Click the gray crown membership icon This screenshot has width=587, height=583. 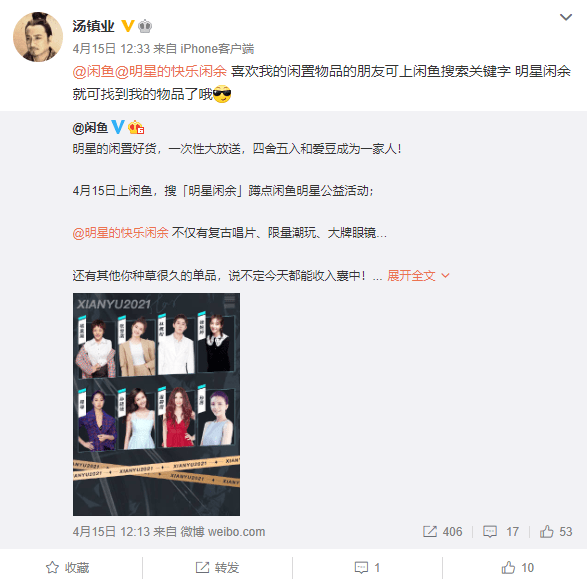[145, 26]
